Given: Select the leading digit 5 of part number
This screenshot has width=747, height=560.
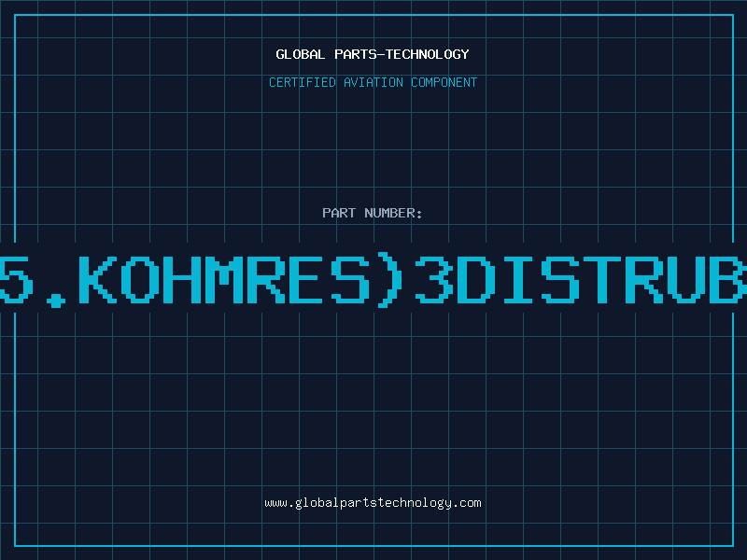Looking at the screenshot, I should click(16, 280).
